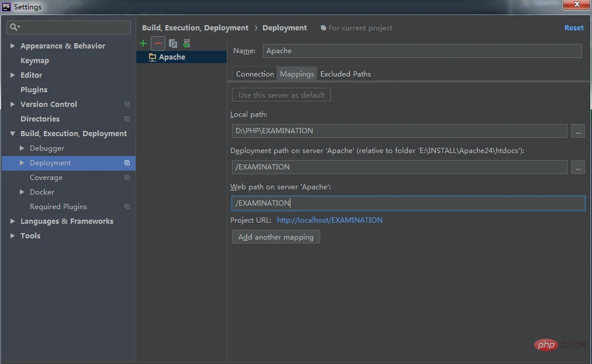The image size is (592, 364).
Task: Open the Excluded Paths tab
Action: tap(345, 74)
